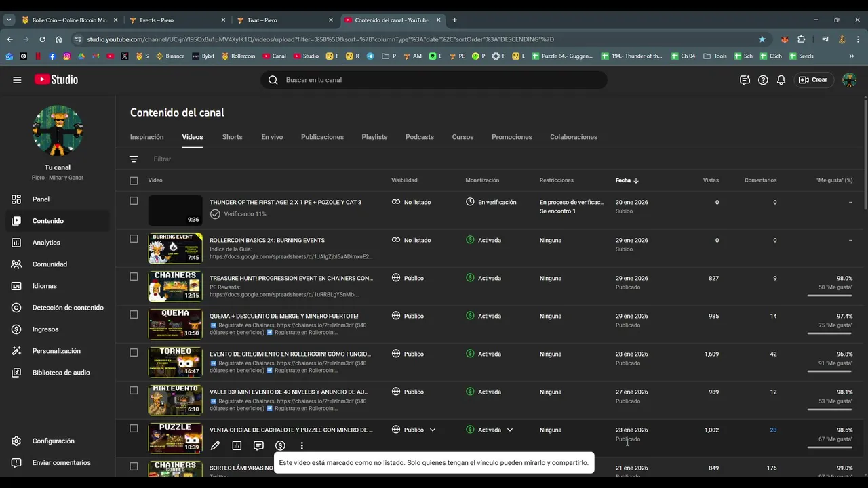Check QUEMA + DESCUENTO video checkbox
Screen dimensions: 868x488
click(x=134, y=314)
